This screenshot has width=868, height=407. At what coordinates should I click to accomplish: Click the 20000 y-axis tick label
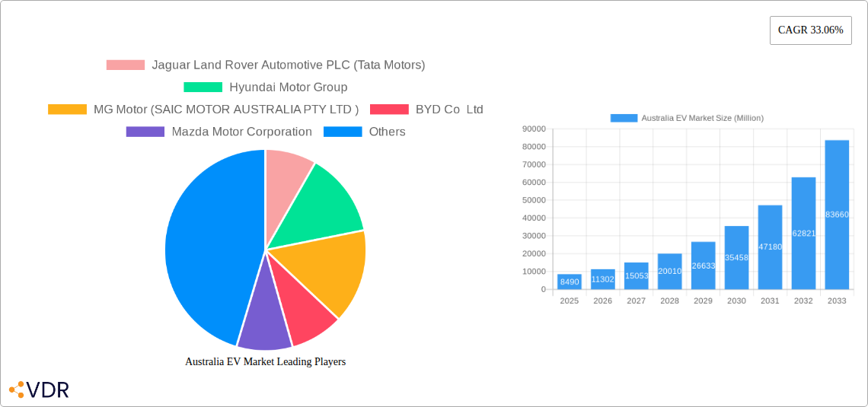pos(534,254)
